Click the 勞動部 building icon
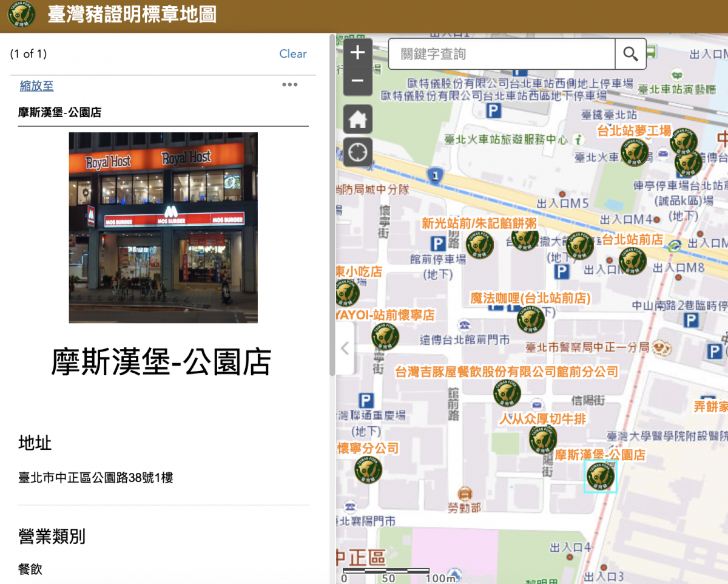The image size is (728, 584). (465, 493)
